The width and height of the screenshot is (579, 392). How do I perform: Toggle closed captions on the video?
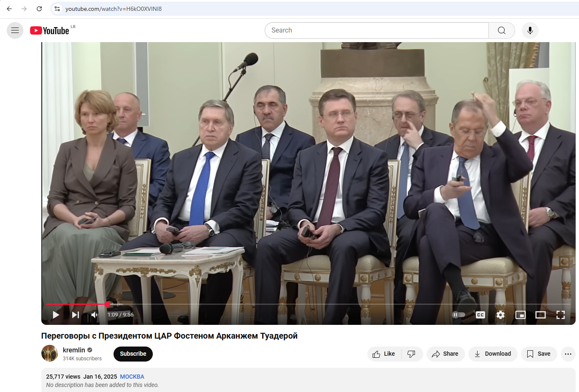(480, 315)
